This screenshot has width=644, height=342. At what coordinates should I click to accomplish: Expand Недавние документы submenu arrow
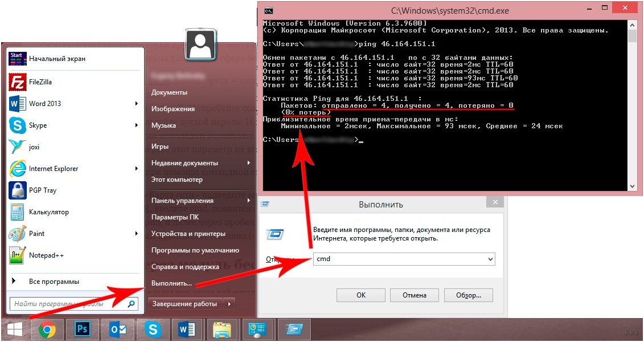click(248, 163)
